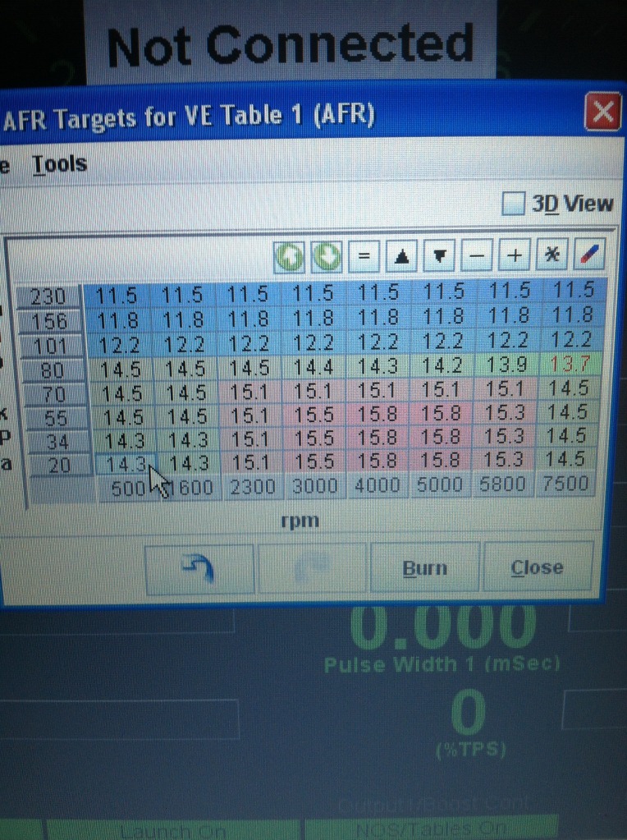Select the 13.9 cell in row 80

[506, 365]
